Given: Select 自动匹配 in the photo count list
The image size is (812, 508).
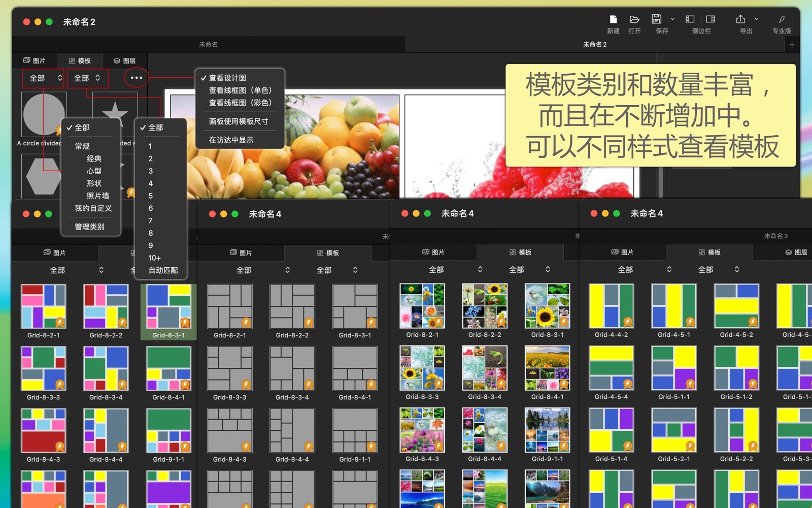Looking at the screenshot, I should [x=163, y=270].
